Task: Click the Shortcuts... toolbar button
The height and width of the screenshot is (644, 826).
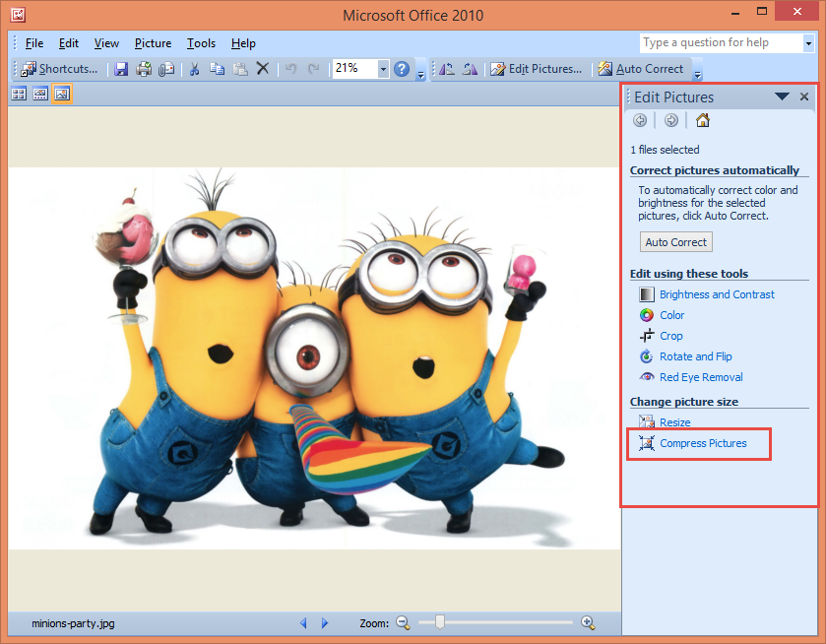Action: tap(59, 69)
